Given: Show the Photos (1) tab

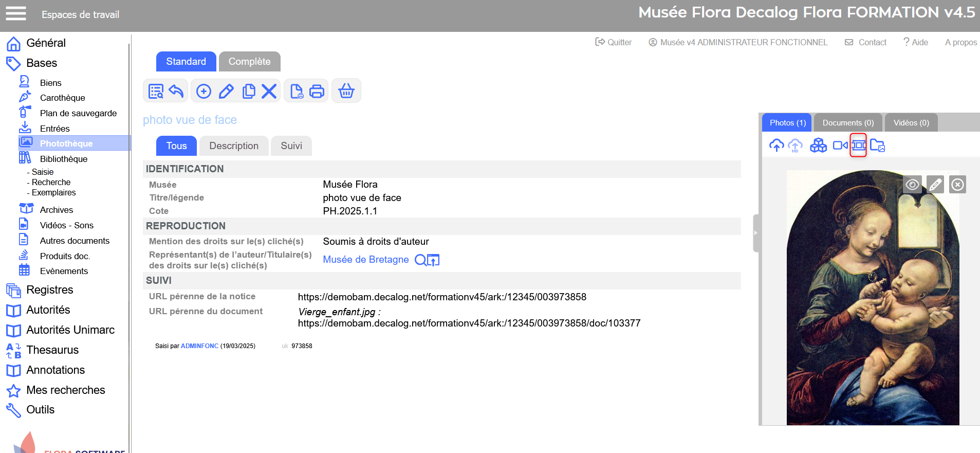Looking at the screenshot, I should coord(787,123).
